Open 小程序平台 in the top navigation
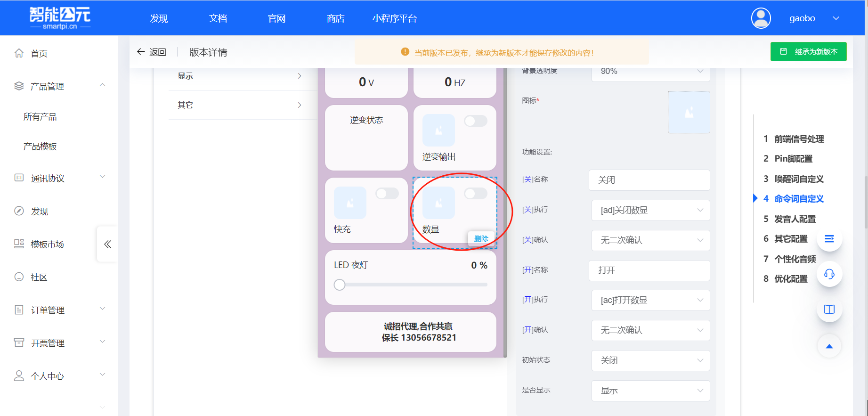868x416 pixels. point(395,18)
